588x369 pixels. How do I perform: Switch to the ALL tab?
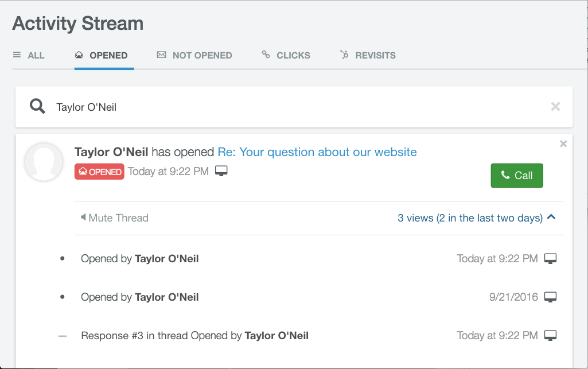(29, 55)
